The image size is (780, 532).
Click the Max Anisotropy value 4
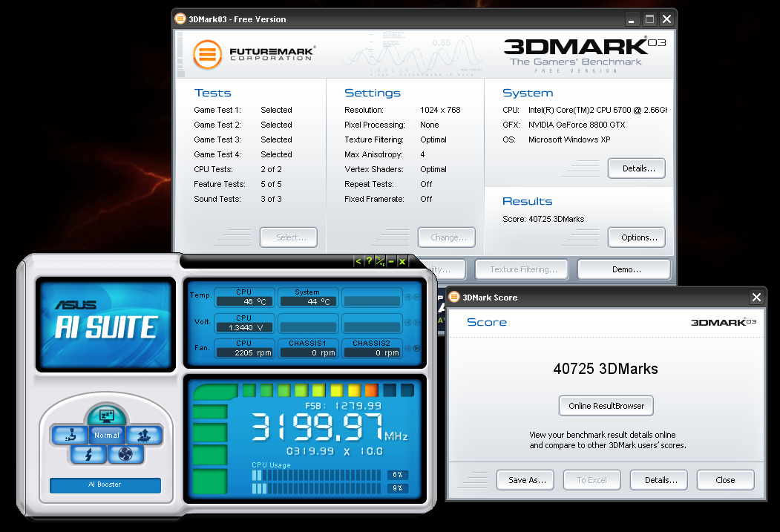tap(422, 154)
